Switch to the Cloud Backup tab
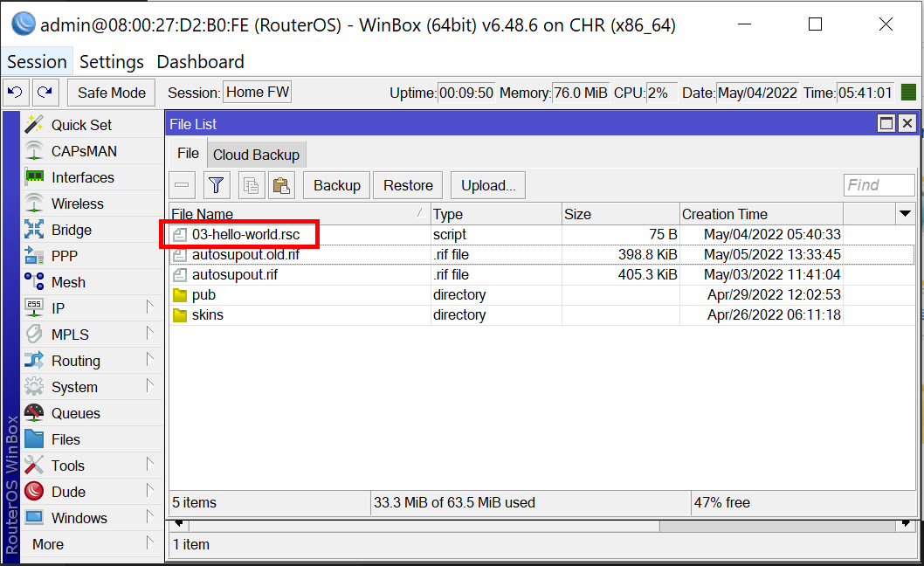The width and height of the screenshot is (924, 566). (256, 155)
